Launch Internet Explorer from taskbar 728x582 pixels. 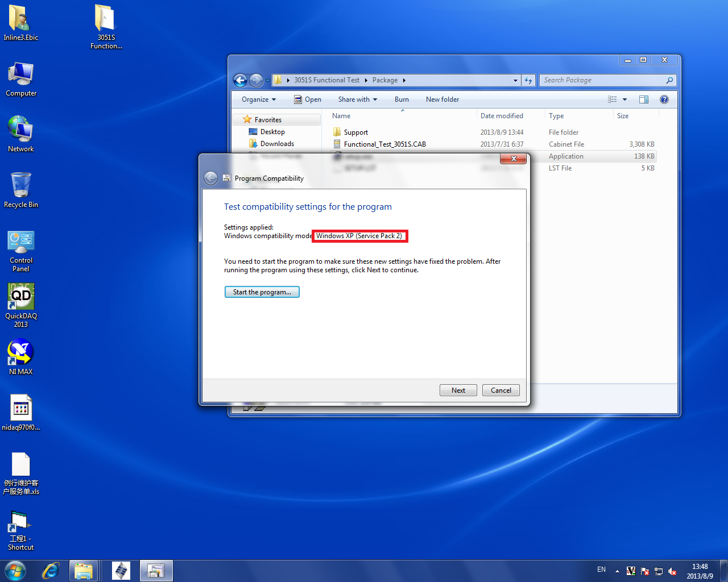point(51,571)
